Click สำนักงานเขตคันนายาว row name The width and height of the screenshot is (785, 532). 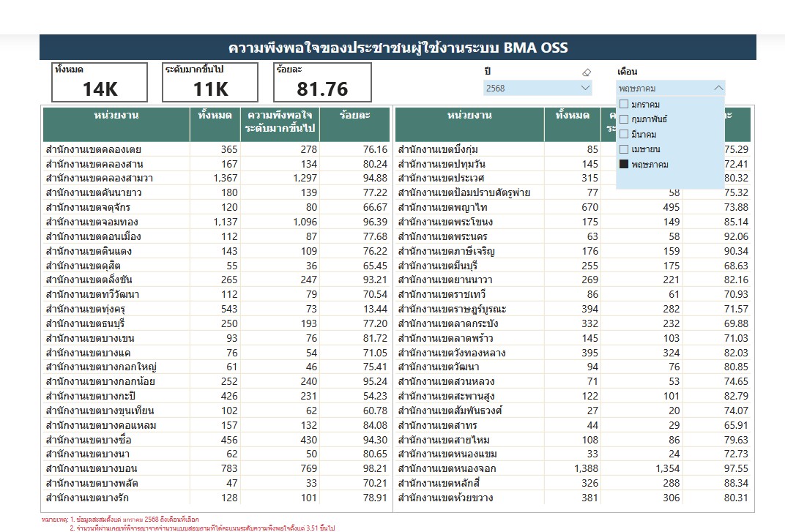pos(94,192)
